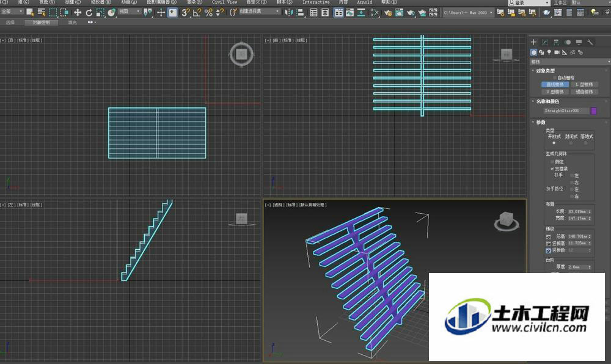Activate the Select and Move tool
This screenshot has width=611, height=364.
click(x=78, y=12)
